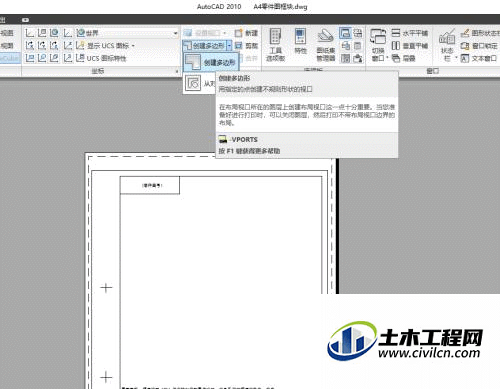Choose the 从对象 item in the dropdown
Viewport: 500px width, 389px height.
click(x=199, y=83)
